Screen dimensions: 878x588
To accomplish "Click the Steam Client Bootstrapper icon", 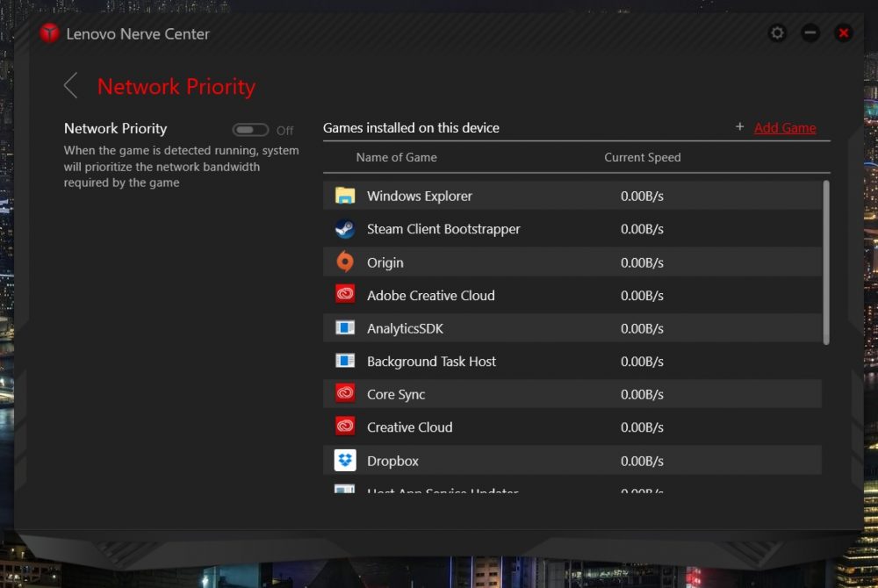I will click(345, 229).
